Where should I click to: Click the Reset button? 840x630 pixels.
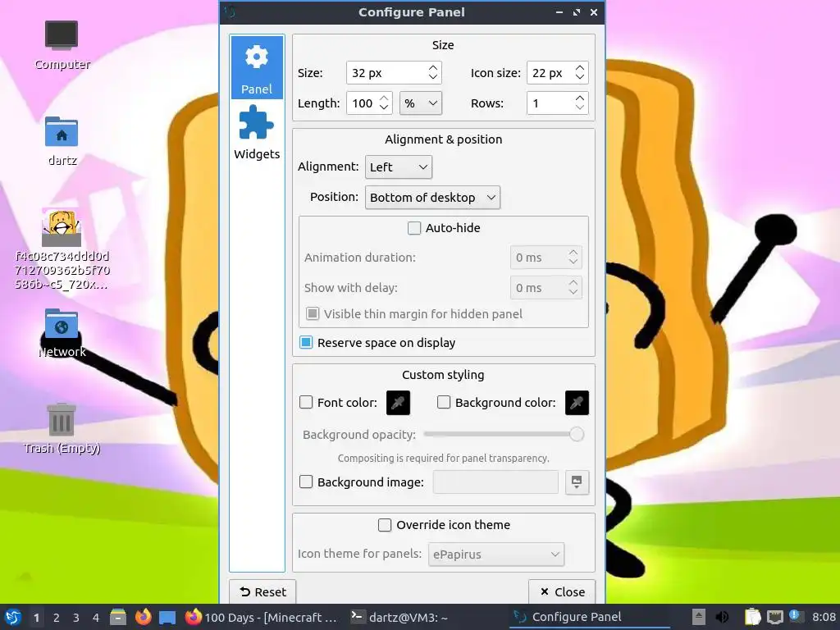[x=262, y=592]
